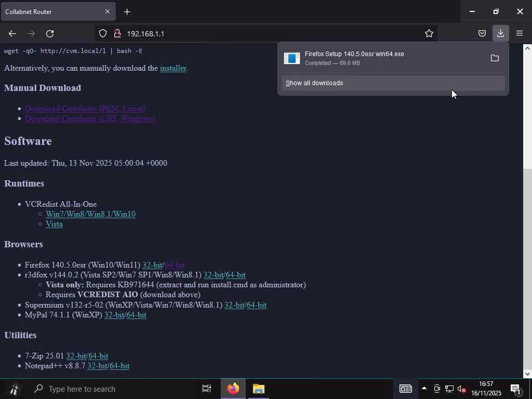The image size is (532, 399).
Task: Click the Firefox taskbar icon
Action: click(x=233, y=389)
